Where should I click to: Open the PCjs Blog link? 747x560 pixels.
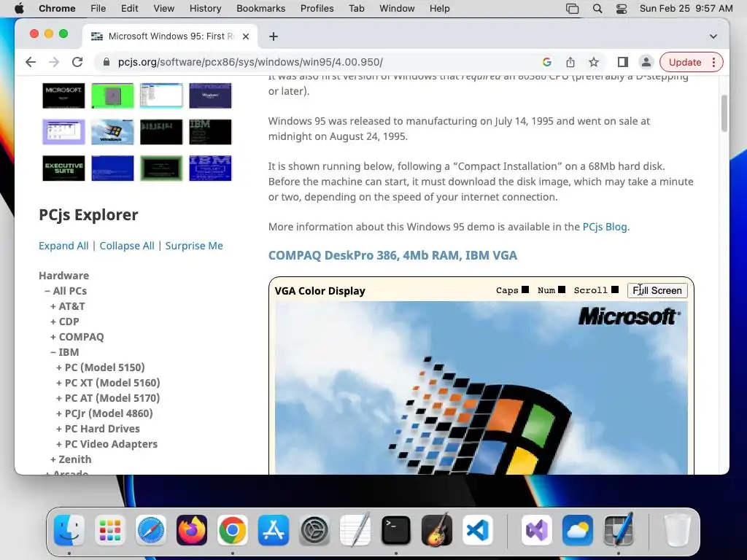(x=605, y=227)
